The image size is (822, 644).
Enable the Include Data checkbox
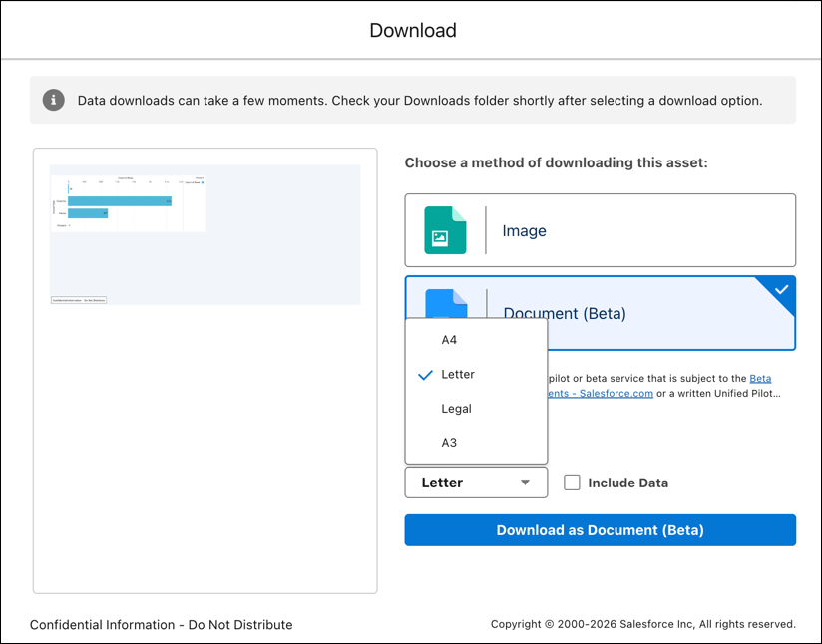coord(572,483)
